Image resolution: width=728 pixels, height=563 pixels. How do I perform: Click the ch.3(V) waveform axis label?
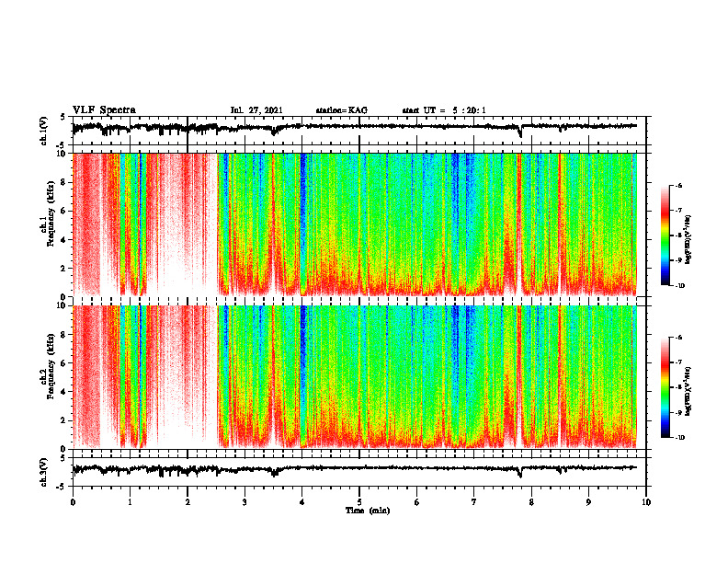point(44,472)
